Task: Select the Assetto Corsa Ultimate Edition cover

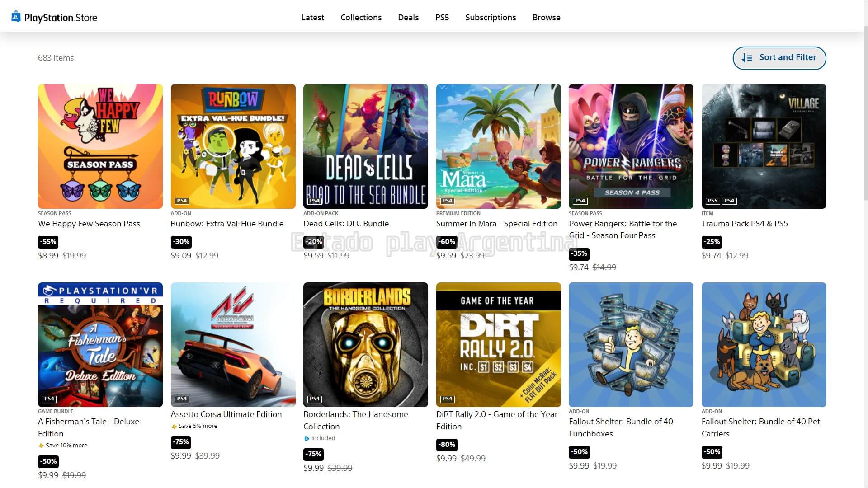Action: 233,345
